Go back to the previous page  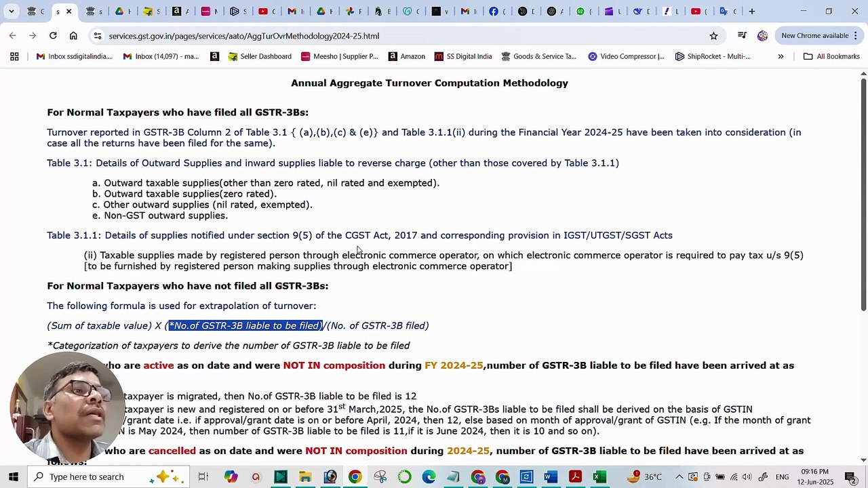tap(12, 35)
